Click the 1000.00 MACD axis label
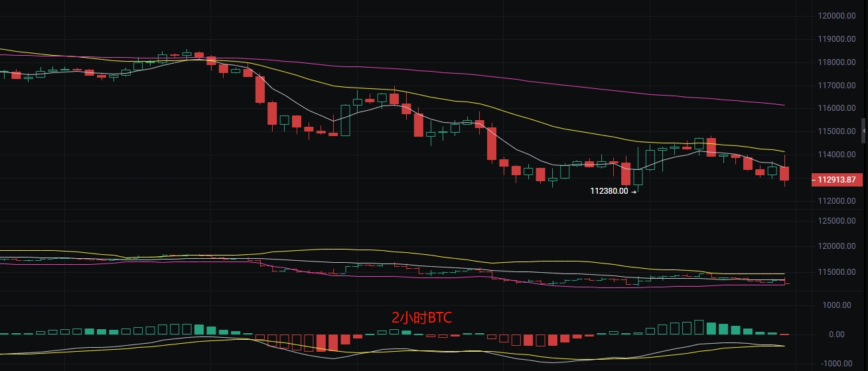The width and height of the screenshot is (868, 371). (839, 305)
